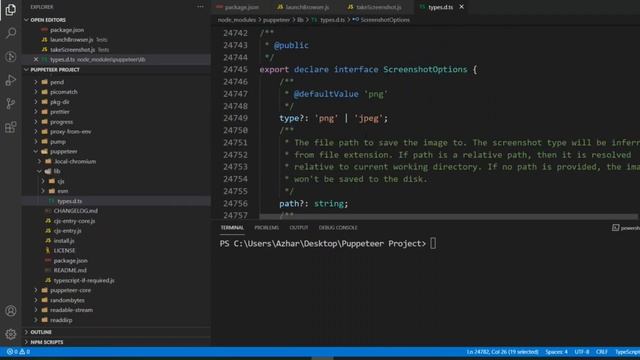The image size is (640, 360).
Task: Open the LICENSE file
Action: pos(64,251)
